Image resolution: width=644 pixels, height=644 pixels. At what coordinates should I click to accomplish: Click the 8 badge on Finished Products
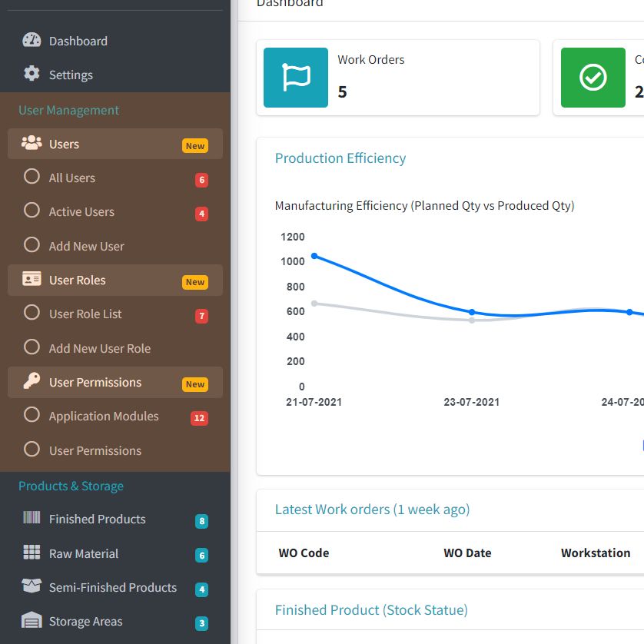(201, 521)
